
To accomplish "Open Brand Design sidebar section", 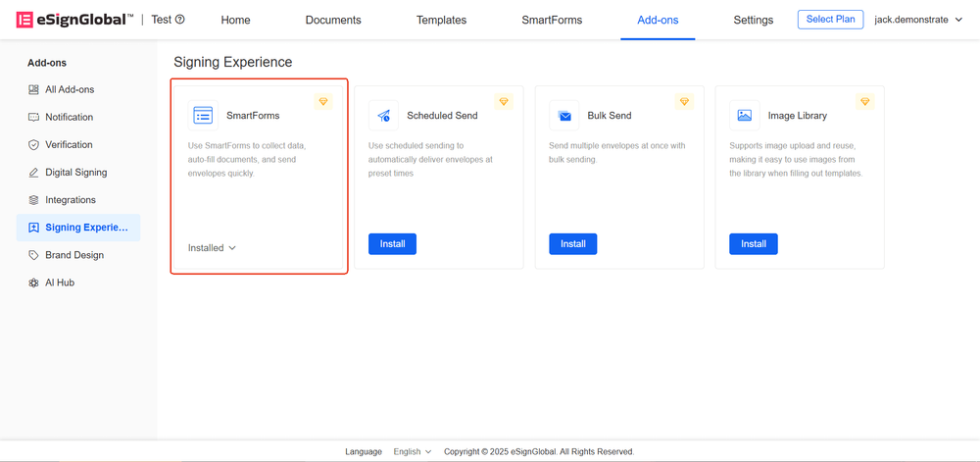I will point(73,255).
